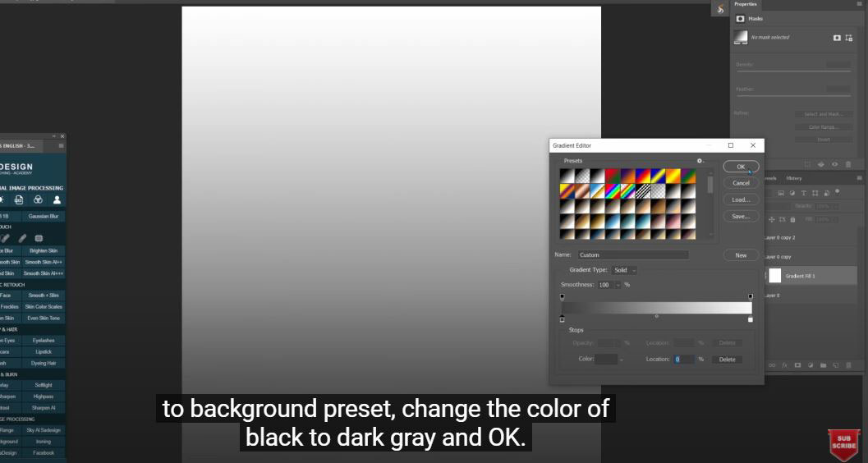Select the first black-white gradient preset

[x=567, y=176]
